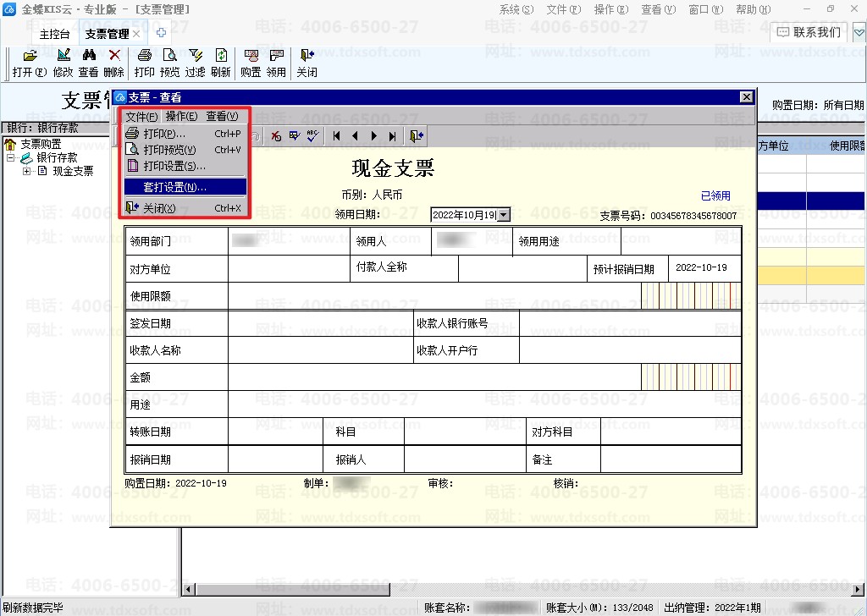Close the 支票管理 tab with its X
Image resolution: width=867 pixels, height=616 pixels.
[136, 34]
